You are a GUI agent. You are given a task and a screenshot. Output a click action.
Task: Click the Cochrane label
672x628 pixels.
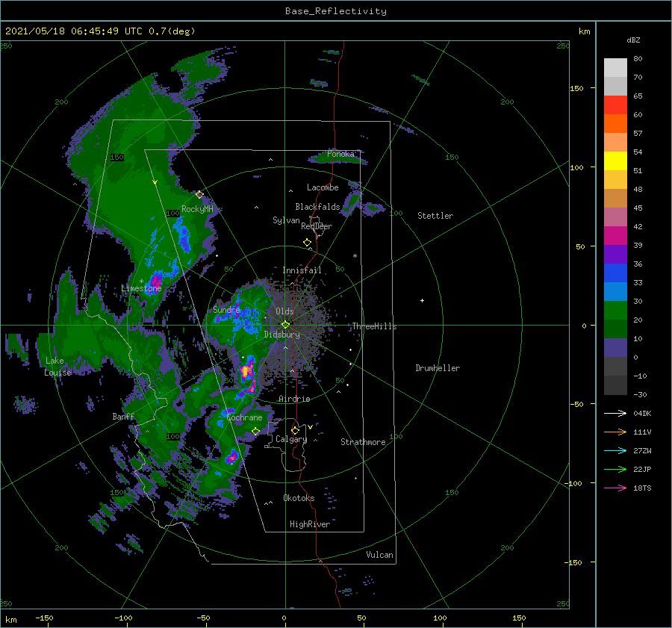pyautogui.click(x=244, y=417)
